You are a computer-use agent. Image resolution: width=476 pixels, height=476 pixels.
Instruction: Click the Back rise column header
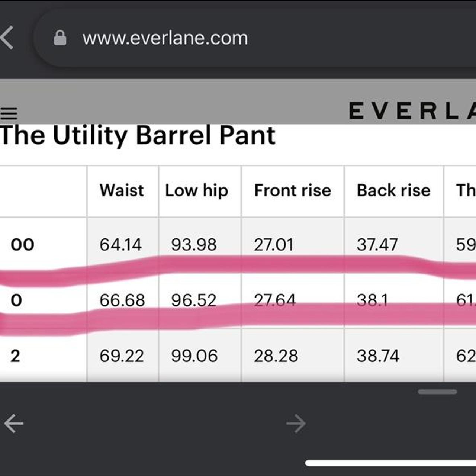(394, 190)
